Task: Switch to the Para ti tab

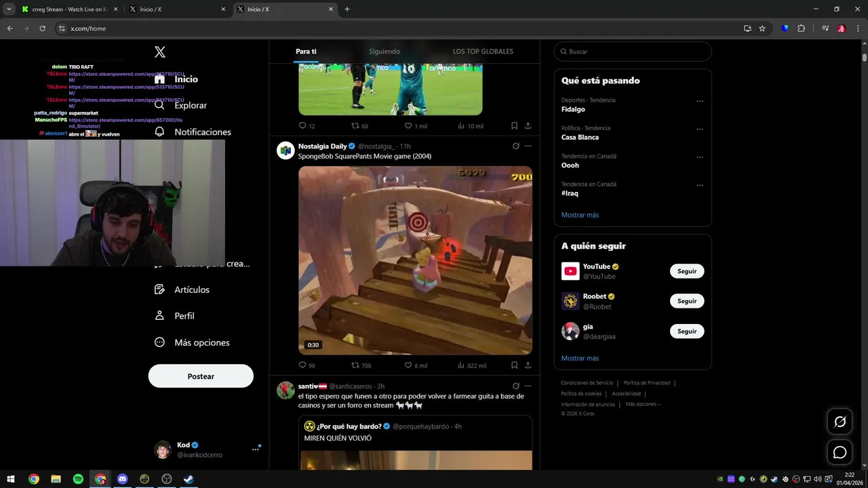Action: click(x=306, y=52)
